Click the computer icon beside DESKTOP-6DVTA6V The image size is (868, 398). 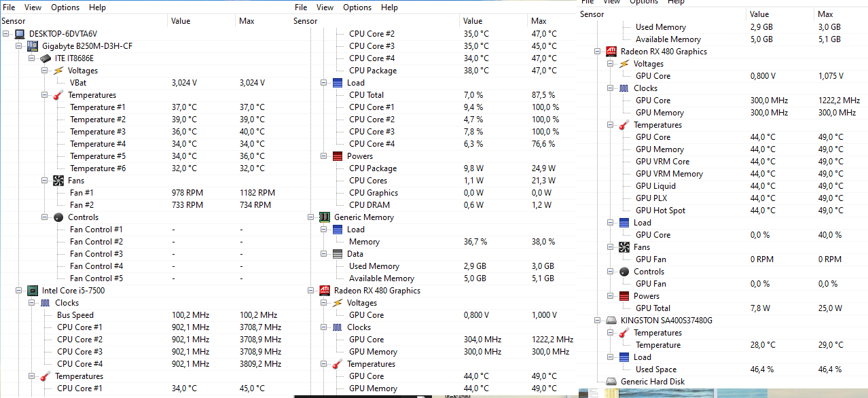[20, 34]
